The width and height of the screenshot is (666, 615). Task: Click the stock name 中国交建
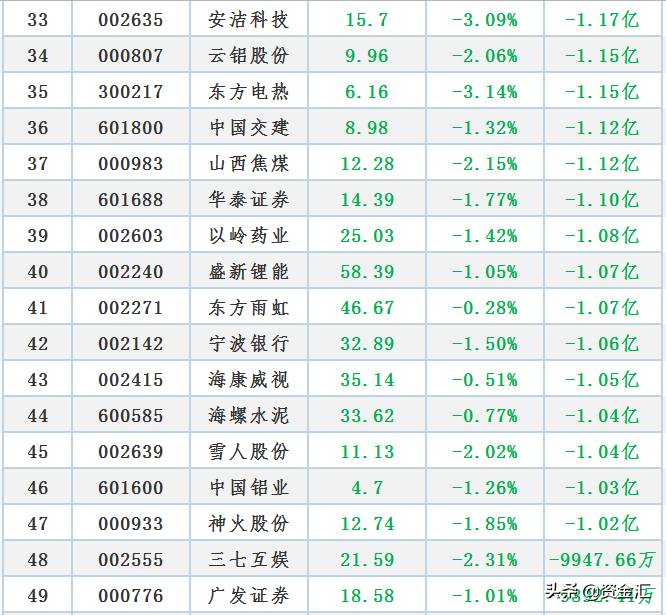(249, 128)
